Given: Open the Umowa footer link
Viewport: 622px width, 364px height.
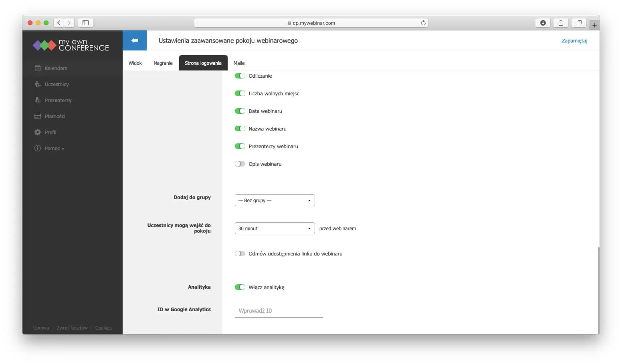Looking at the screenshot, I should pyautogui.click(x=41, y=328).
